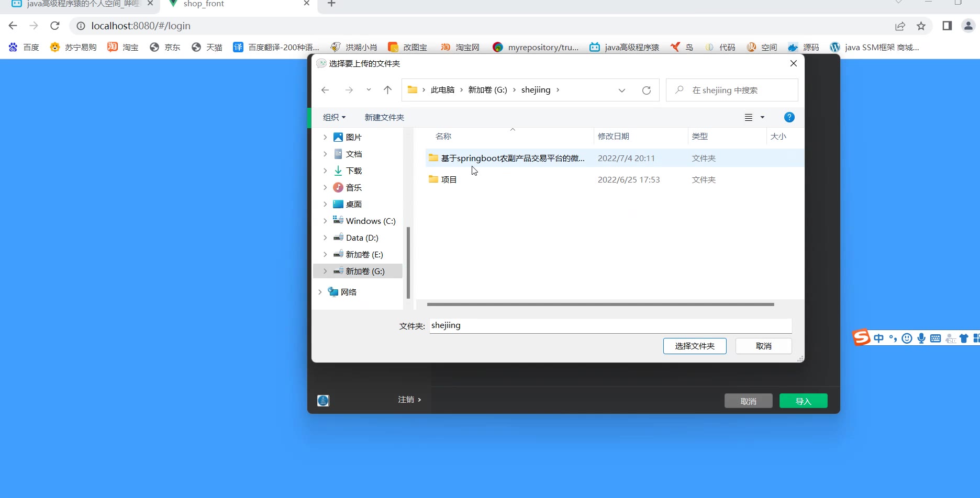Click 新建文件夹 to create a folder

[x=384, y=117]
